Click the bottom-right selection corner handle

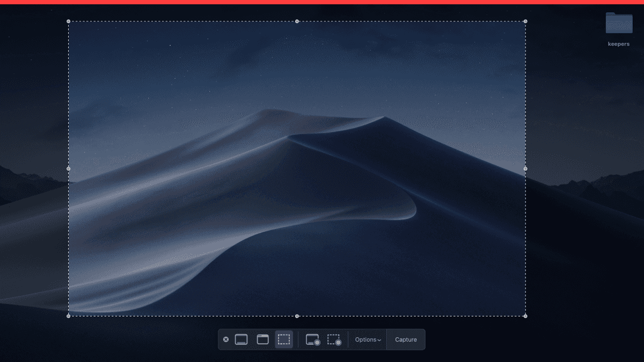pos(525,316)
